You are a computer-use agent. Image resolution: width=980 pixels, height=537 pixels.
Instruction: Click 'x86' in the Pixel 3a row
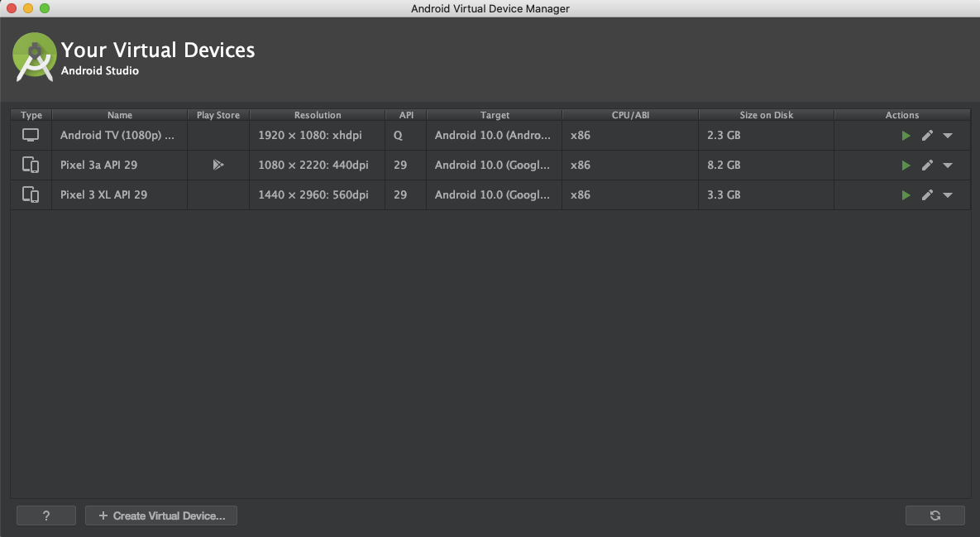[x=580, y=165]
